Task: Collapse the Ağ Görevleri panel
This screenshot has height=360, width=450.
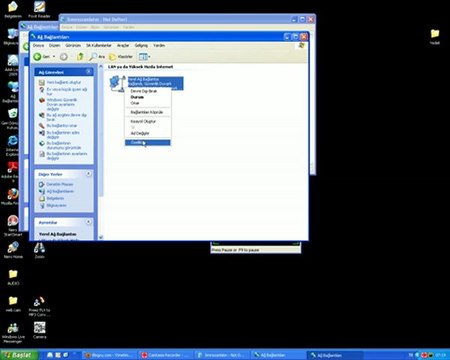Action: point(89,72)
